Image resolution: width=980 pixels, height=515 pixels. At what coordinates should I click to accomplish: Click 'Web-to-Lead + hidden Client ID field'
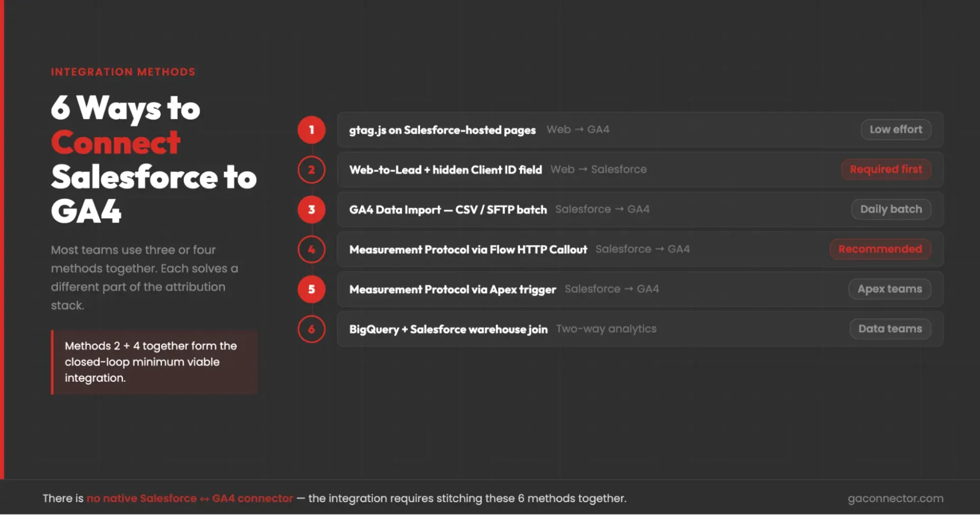(x=446, y=170)
